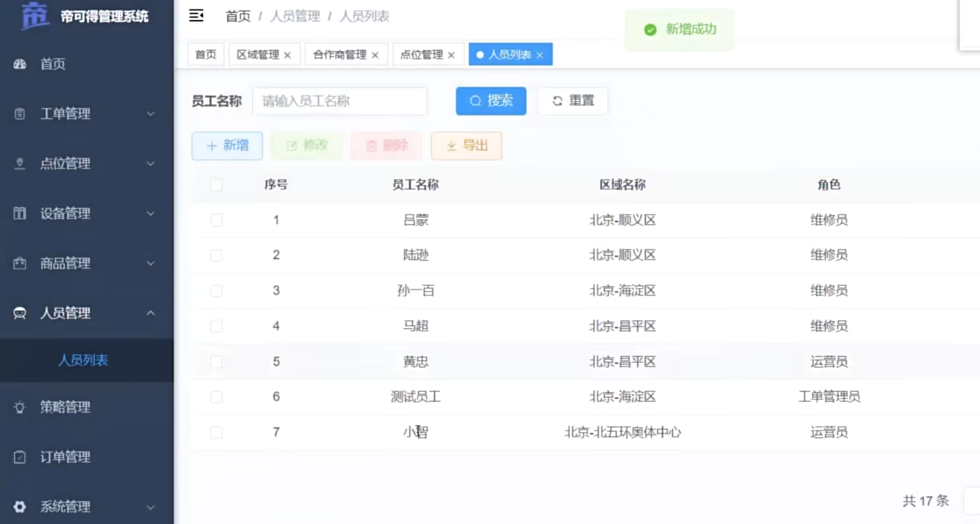Select the checkbox for 马超
The width and height of the screenshot is (980, 524).
216,326
